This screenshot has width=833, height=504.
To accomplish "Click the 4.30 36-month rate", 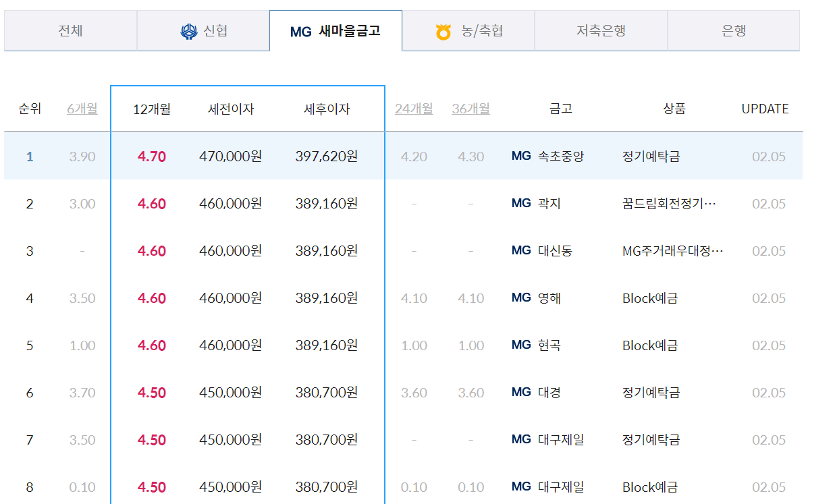I will click(471, 157).
